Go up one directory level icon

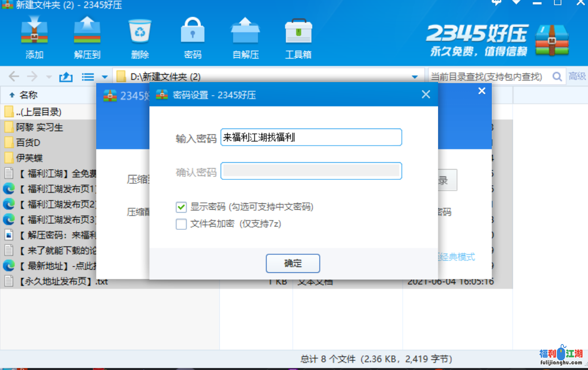point(65,77)
